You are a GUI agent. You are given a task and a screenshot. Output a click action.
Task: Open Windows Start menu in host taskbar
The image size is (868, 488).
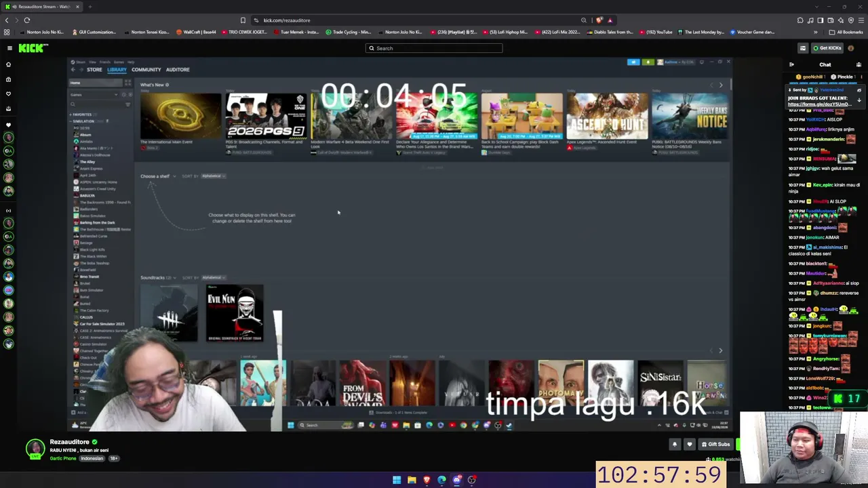[397, 480]
